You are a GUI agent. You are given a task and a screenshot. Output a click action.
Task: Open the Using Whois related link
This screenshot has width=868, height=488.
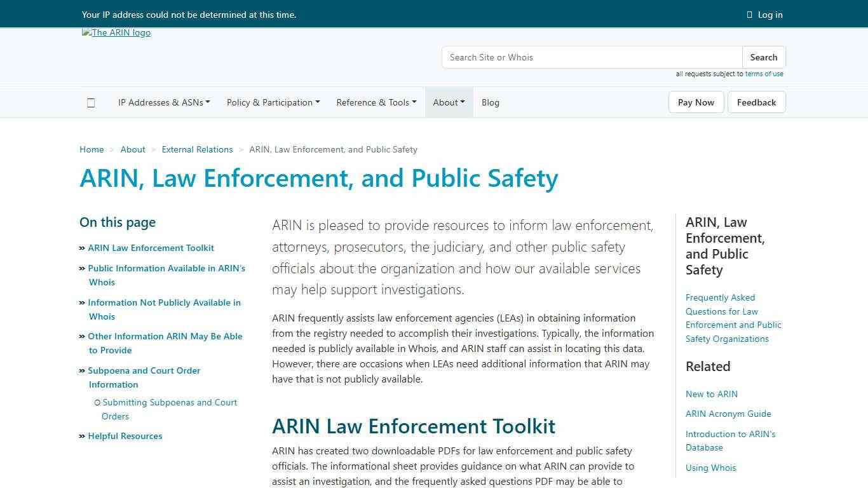point(710,468)
